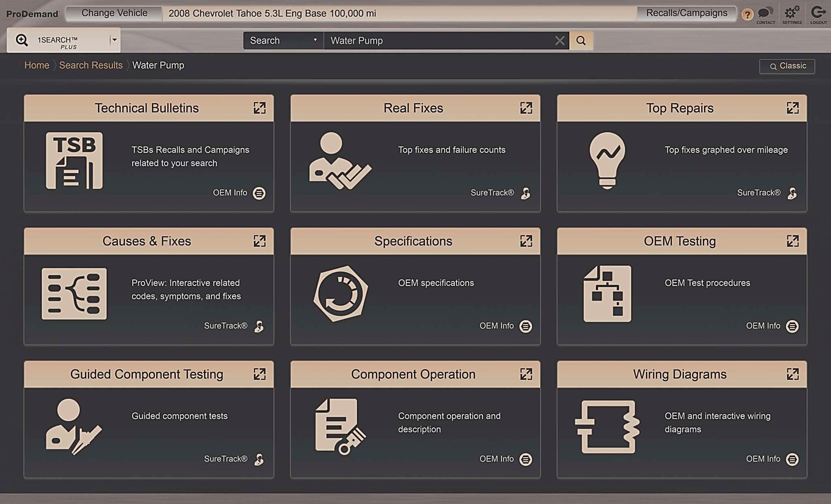Screen dimensions: 831x504
Task: Open the OEM Testing flowchart icon
Action: [x=607, y=294]
